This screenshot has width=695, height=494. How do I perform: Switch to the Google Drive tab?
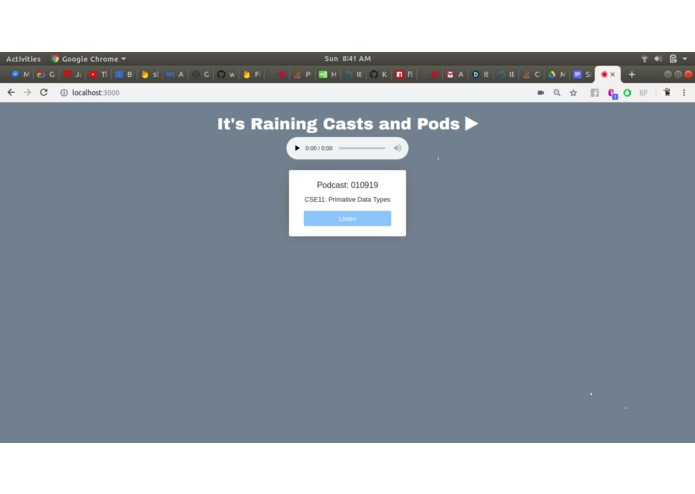(x=557, y=74)
